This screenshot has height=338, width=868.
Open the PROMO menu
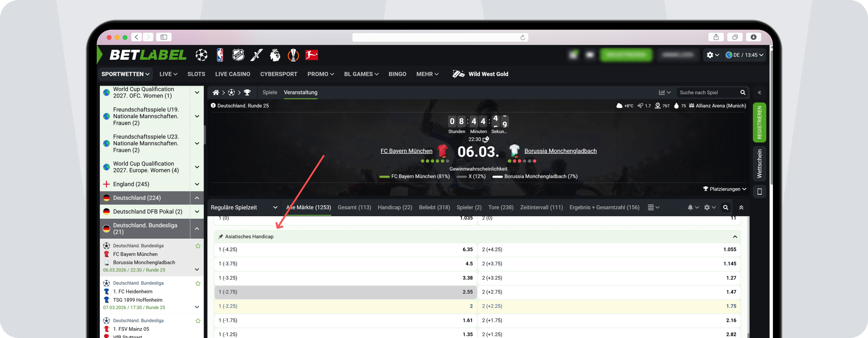pos(321,74)
